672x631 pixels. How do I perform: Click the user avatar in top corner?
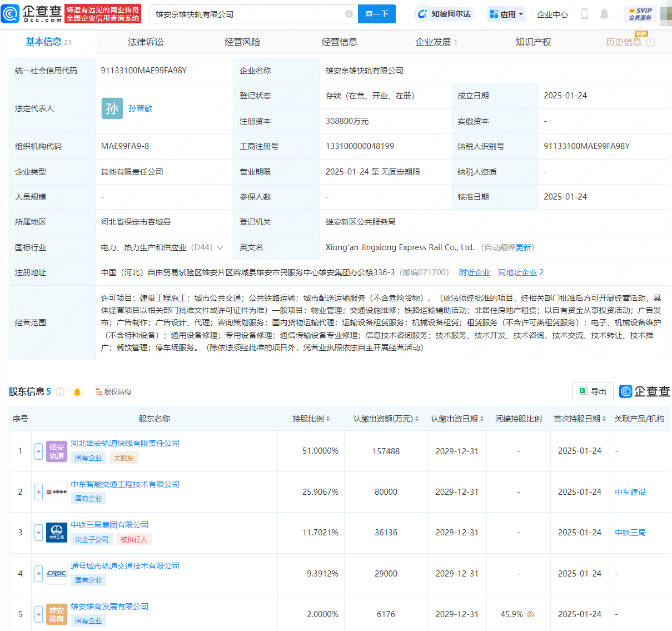pyautogui.click(x=666, y=14)
